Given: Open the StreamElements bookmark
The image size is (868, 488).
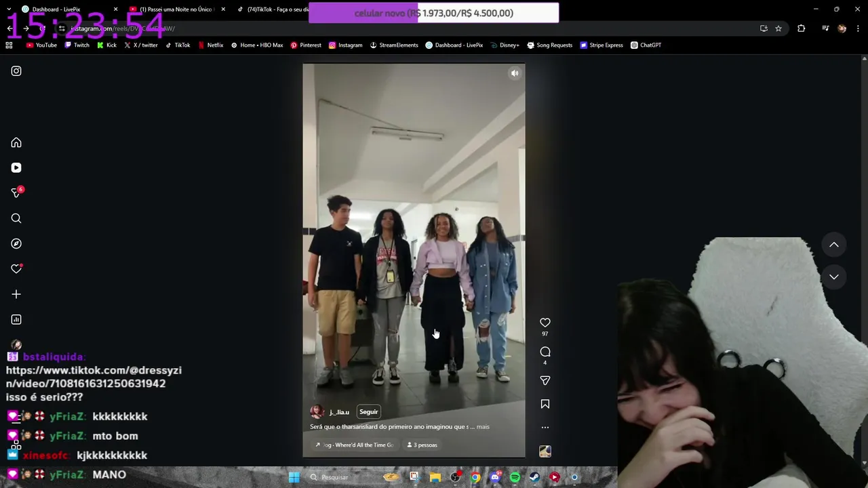Looking at the screenshot, I should [x=394, y=45].
